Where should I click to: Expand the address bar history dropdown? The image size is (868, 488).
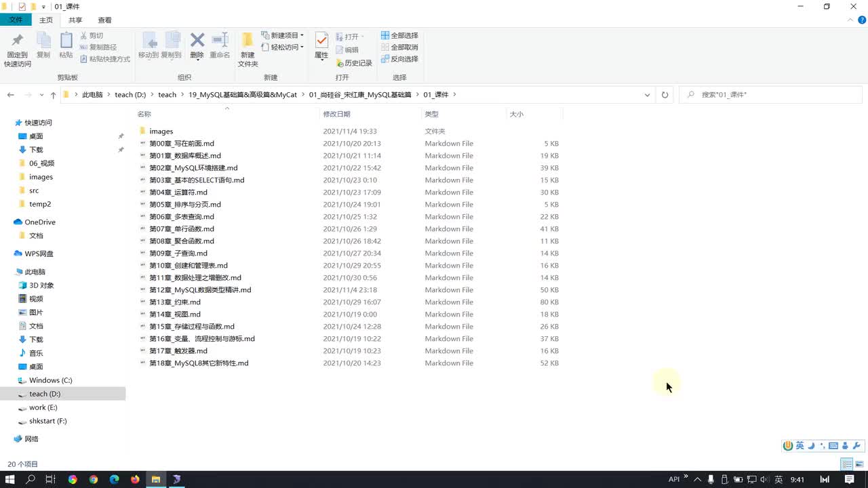(x=647, y=95)
